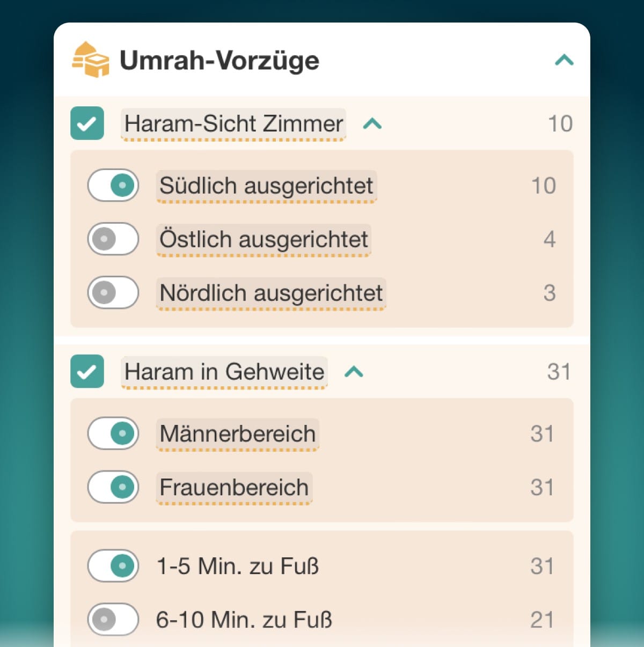644x647 pixels.
Task: Select the Östlich ausgerichtet label text
Action: (264, 239)
